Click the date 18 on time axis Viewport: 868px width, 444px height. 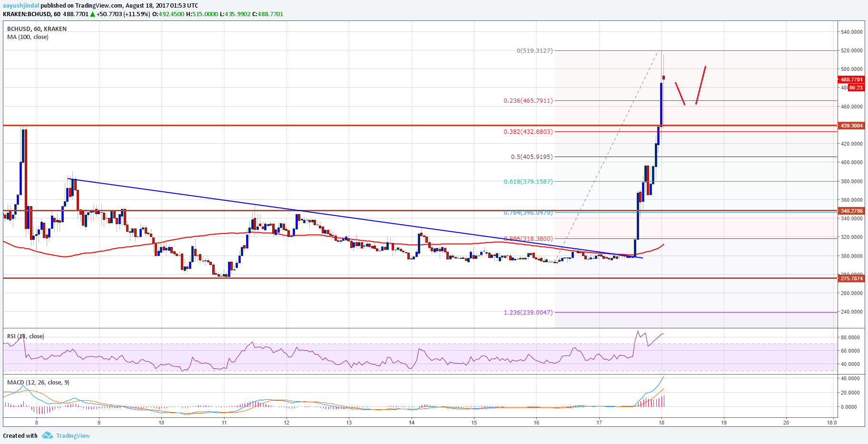[661, 423]
